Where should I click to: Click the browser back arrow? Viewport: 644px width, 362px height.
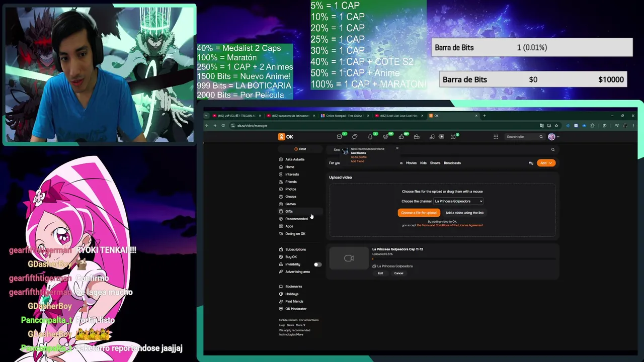(x=207, y=126)
